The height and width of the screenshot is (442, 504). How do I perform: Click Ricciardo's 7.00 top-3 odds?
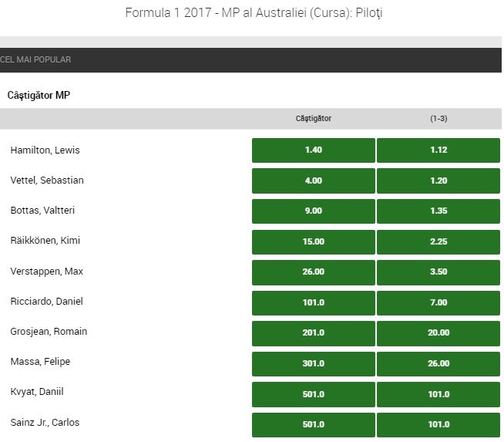438,302
